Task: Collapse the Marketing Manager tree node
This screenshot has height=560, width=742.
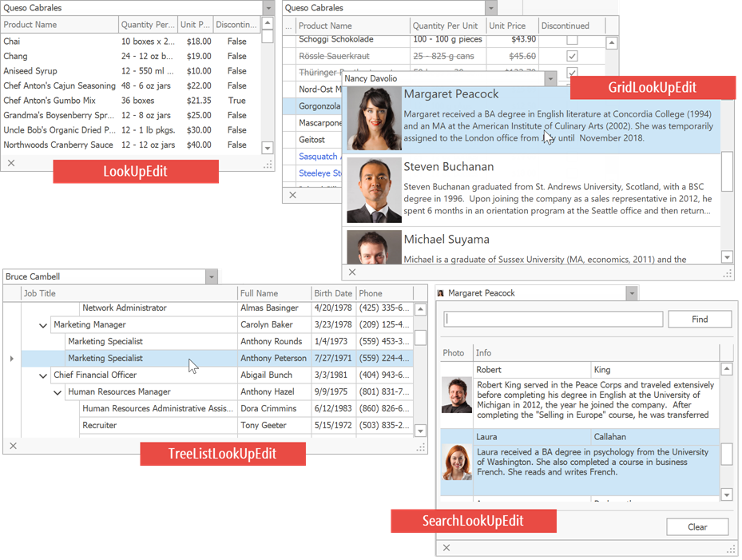Action: (x=43, y=325)
